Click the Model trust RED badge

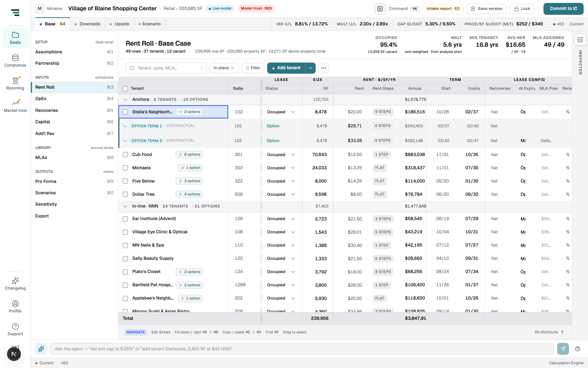tap(256, 8)
